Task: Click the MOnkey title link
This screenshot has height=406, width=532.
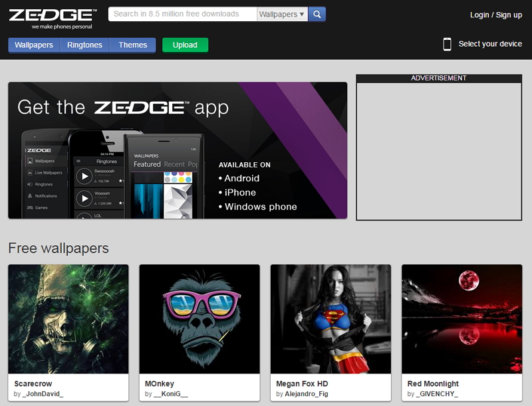Action: 160,383
